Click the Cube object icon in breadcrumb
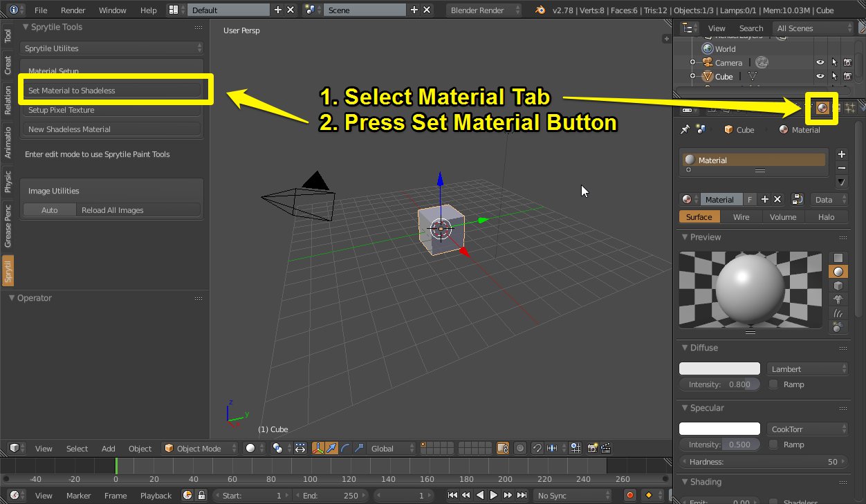This screenshot has width=866, height=504. click(728, 129)
